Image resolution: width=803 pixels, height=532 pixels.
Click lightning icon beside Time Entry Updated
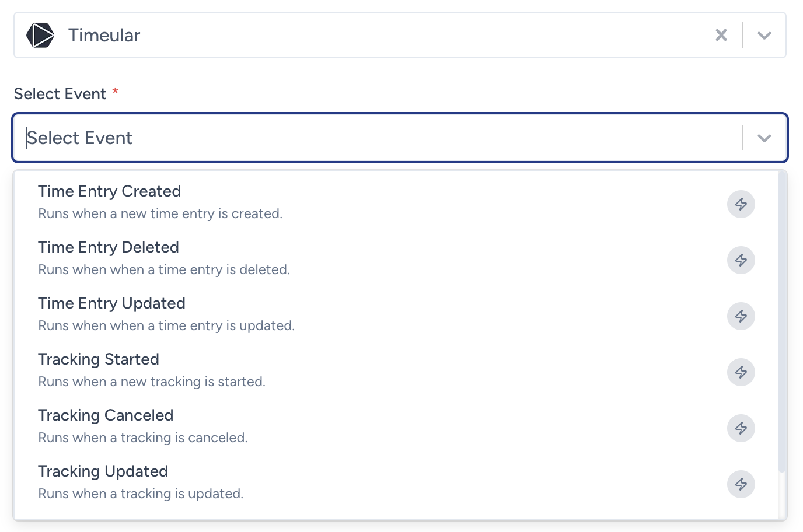[741, 316]
